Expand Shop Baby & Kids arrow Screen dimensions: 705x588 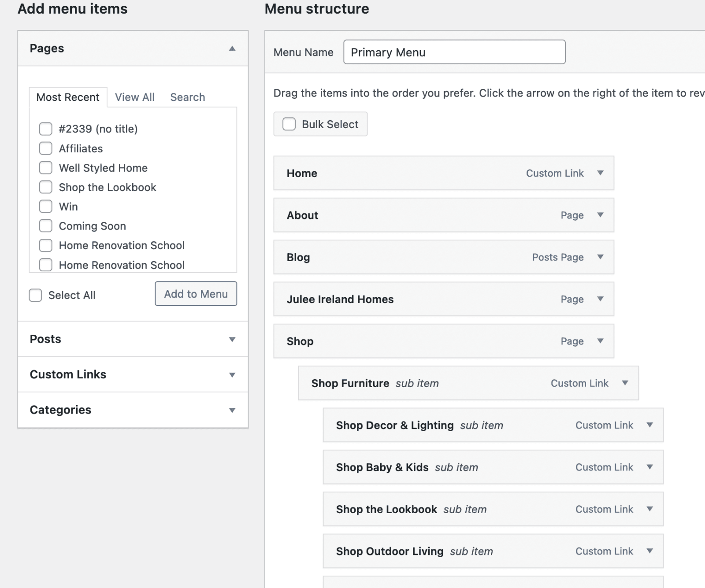tap(649, 467)
